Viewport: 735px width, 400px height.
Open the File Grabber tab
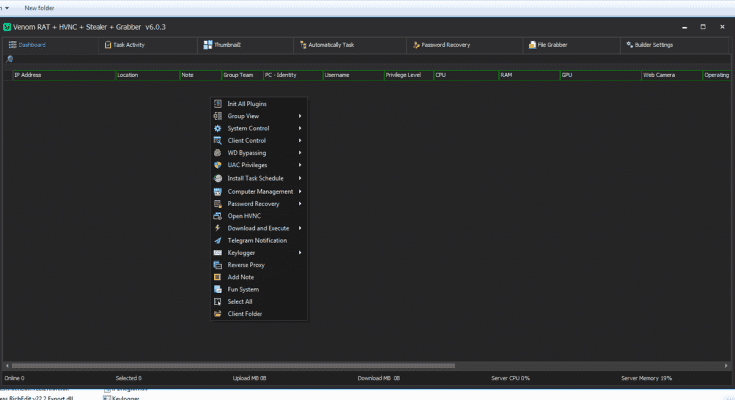550,45
